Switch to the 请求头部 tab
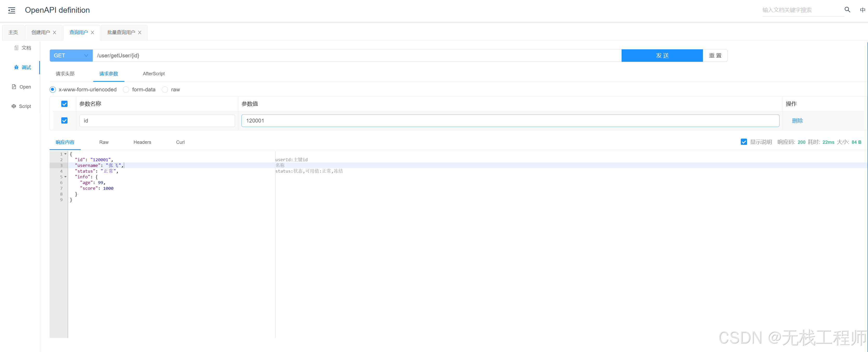 (65, 73)
